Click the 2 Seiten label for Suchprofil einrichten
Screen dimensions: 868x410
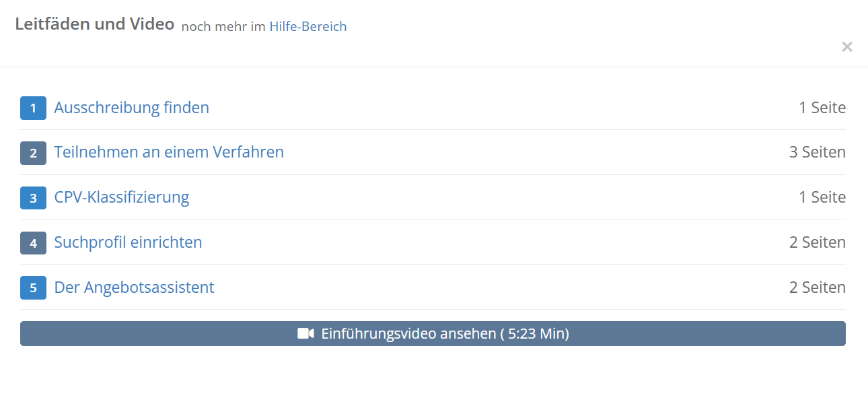pyautogui.click(x=818, y=242)
